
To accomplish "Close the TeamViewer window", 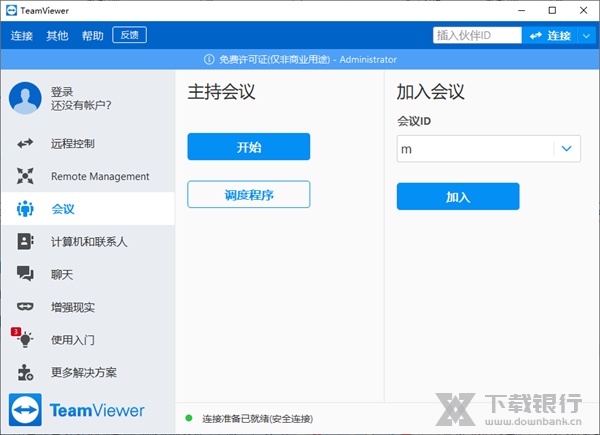I will 583,10.
